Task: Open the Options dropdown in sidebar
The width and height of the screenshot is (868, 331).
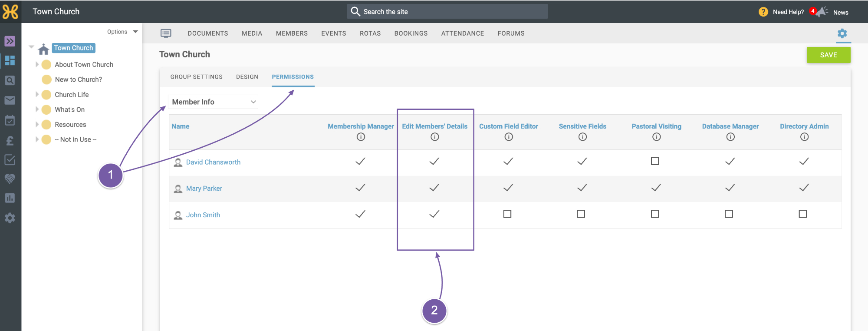Action: [122, 32]
